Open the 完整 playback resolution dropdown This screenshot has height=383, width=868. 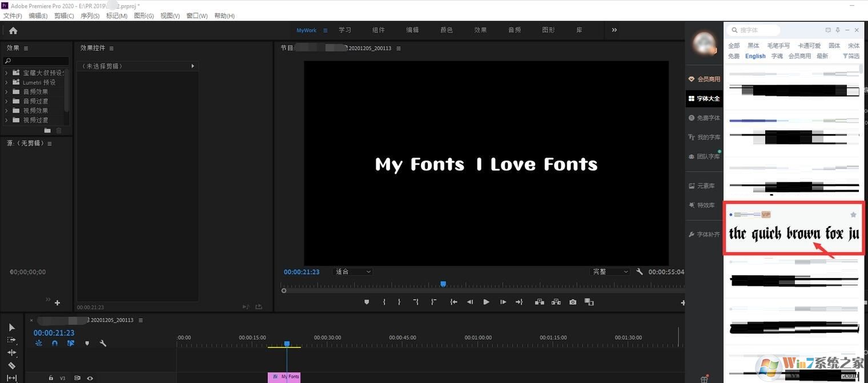coord(609,271)
